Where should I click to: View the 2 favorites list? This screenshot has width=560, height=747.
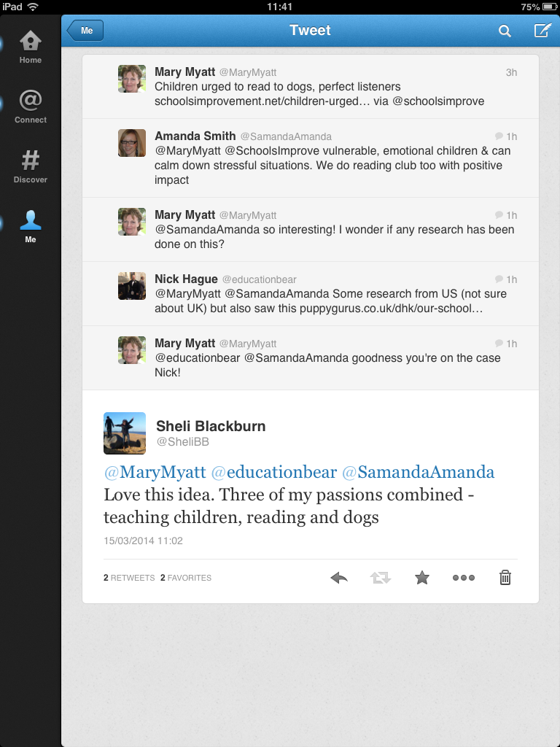(186, 578)
